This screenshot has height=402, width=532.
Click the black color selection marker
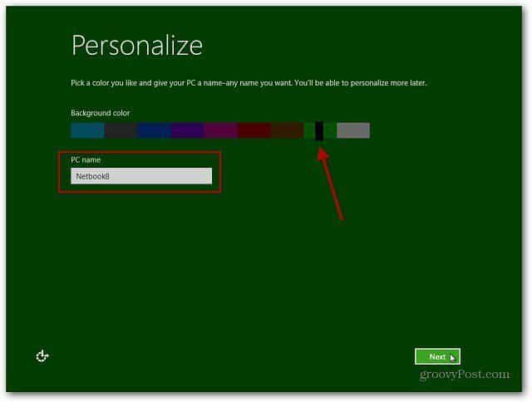pos(319,130)
